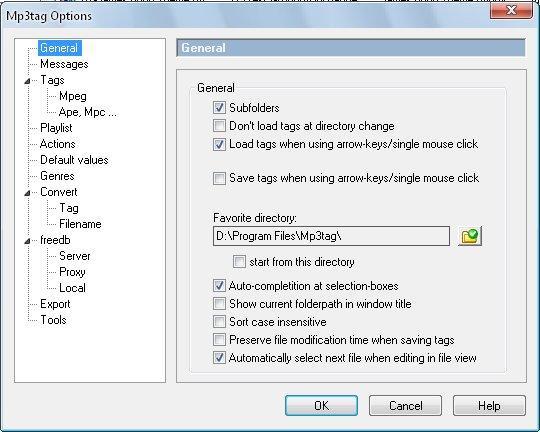This screenshot has height=432, width=540.
Task: Enable Save tags when using arrow-keys checkbox
Action: (x=219, y=178)
